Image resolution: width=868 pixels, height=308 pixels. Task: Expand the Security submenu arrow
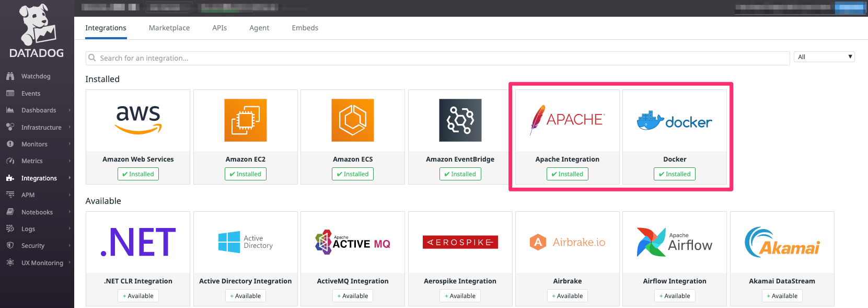click(x=70, y=246)
